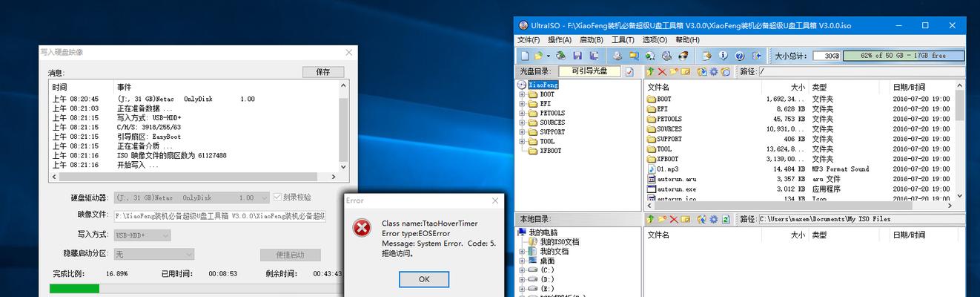Open the 选项(O) menu
980x297 pixels.
pos(655,40)
